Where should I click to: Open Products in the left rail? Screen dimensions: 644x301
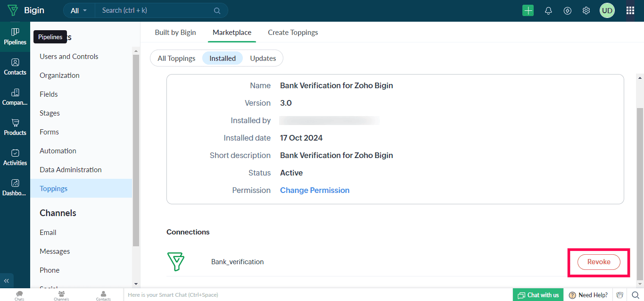(15, 127)
